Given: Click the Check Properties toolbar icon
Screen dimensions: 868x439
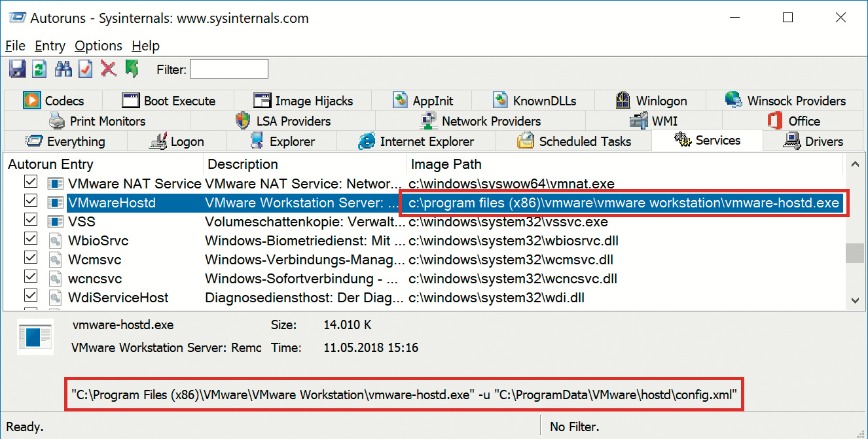Looking at the screenshot, I should (x=85, y=69).
